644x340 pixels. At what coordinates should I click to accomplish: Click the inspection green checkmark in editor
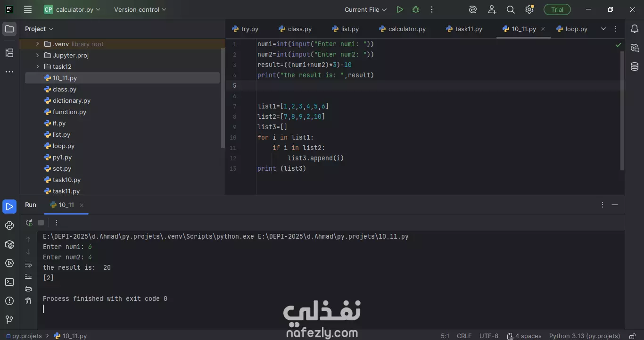pos(618,45)
